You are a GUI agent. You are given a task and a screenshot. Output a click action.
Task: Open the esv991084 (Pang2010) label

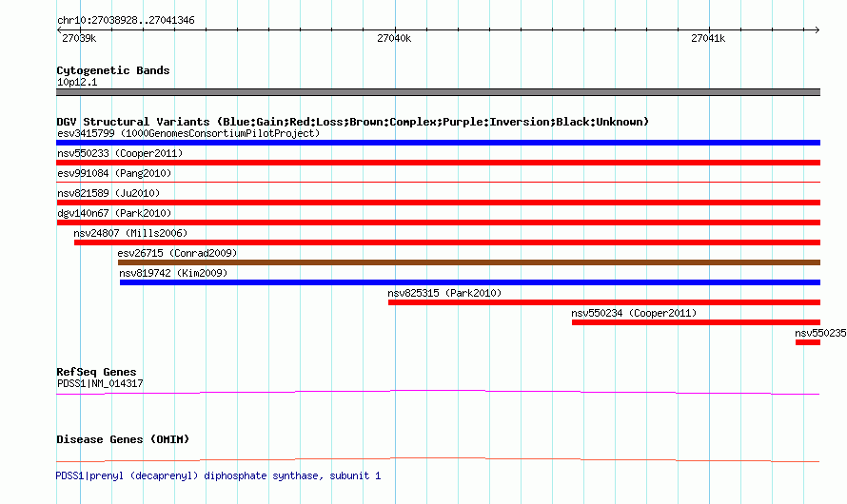[114, 173]
